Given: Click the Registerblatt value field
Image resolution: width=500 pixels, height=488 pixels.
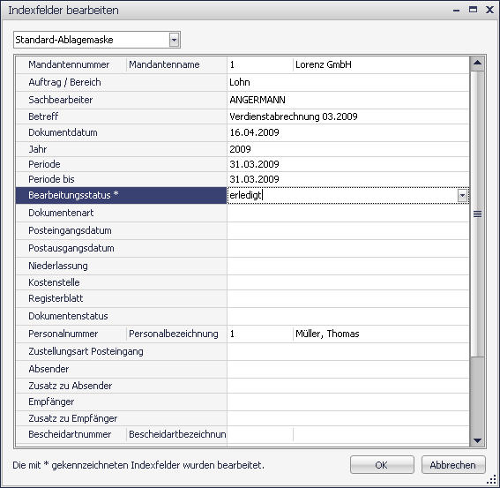Looking at the screenshot, I should 348,298.
